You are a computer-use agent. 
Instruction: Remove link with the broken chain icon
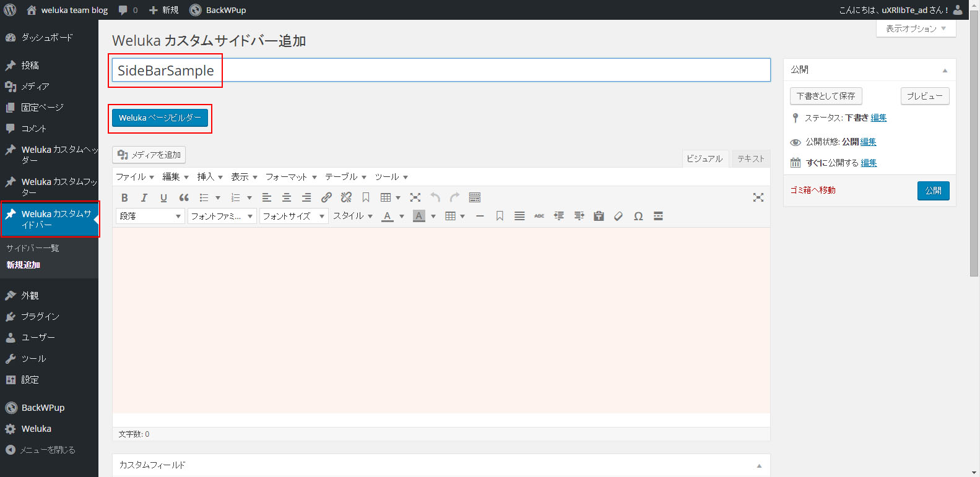click(x=346, y=197)
